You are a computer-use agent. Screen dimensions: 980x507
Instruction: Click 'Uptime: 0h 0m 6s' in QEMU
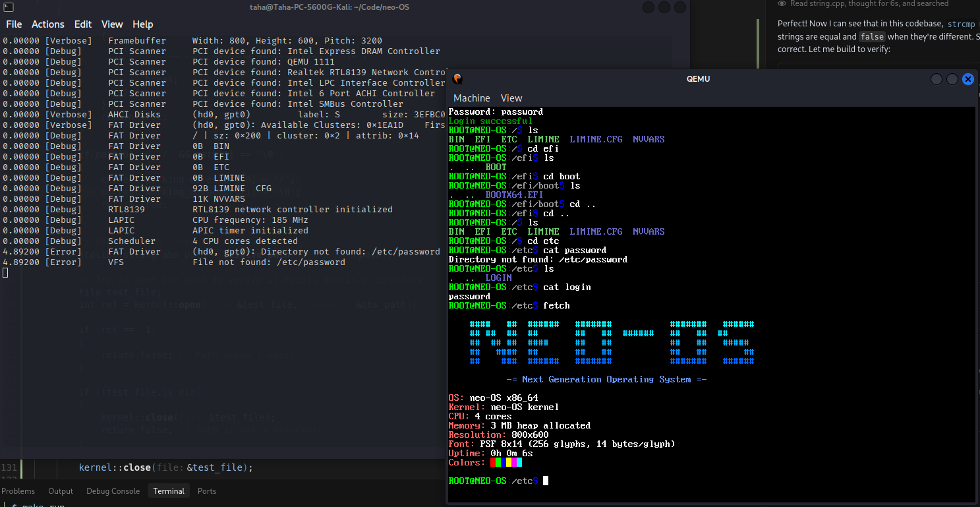490,453
